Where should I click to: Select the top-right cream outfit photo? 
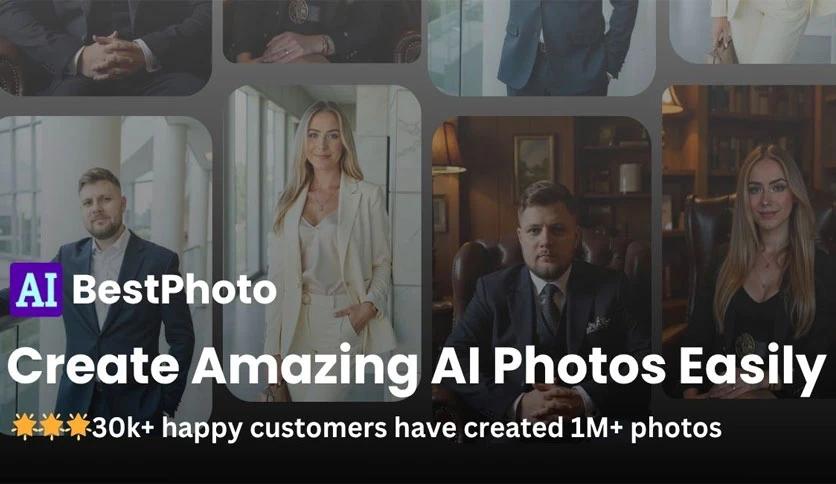(x=752, y=31)
